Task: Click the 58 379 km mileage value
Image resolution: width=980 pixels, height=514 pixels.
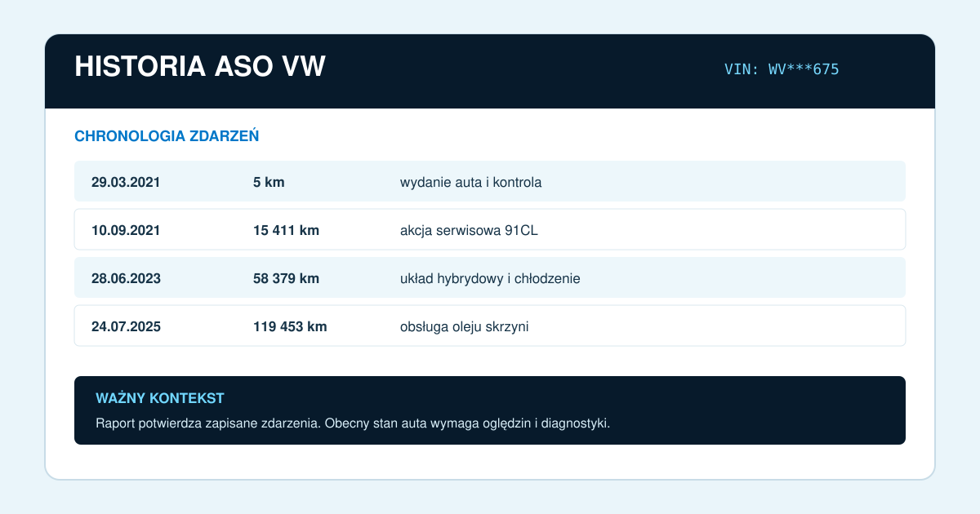Action: coord(286,278)
